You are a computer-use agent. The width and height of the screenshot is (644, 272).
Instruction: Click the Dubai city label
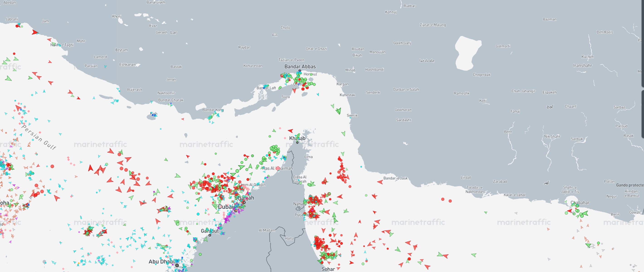pyautogui.click(x=225, y=207)
